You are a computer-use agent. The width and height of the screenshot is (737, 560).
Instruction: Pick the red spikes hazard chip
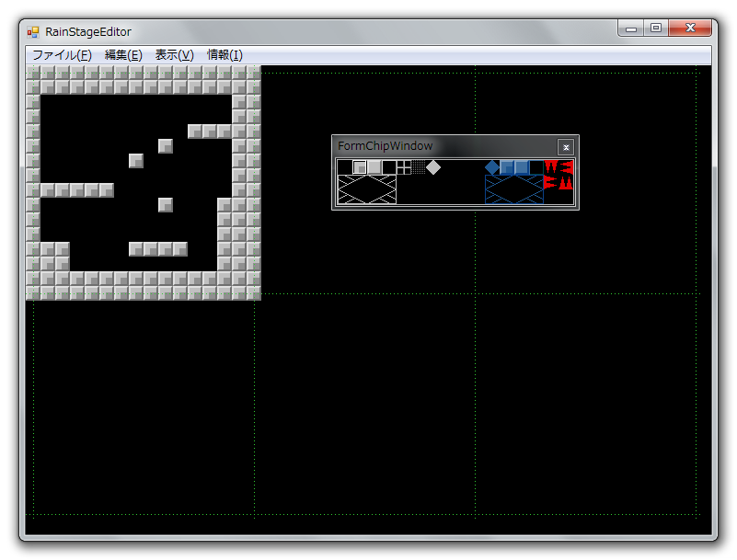559,174
